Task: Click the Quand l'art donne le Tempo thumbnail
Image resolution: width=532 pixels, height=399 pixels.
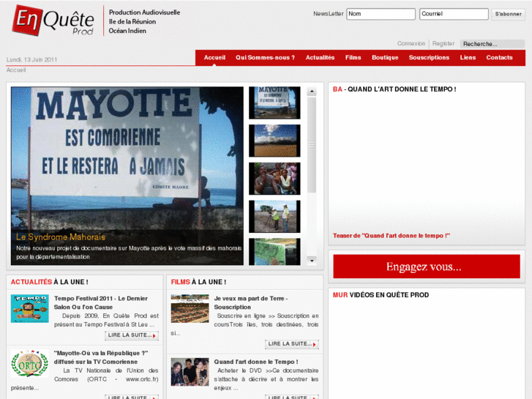Action: point(190,372)
